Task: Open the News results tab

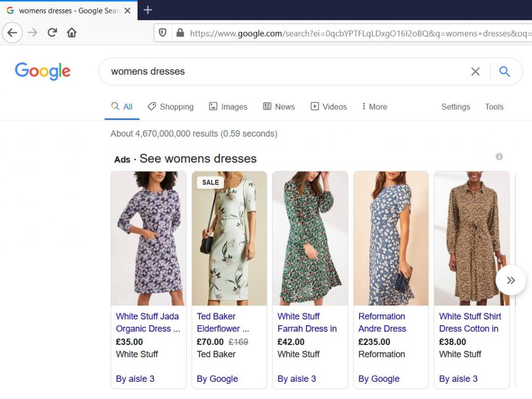Action: point(279,107)
